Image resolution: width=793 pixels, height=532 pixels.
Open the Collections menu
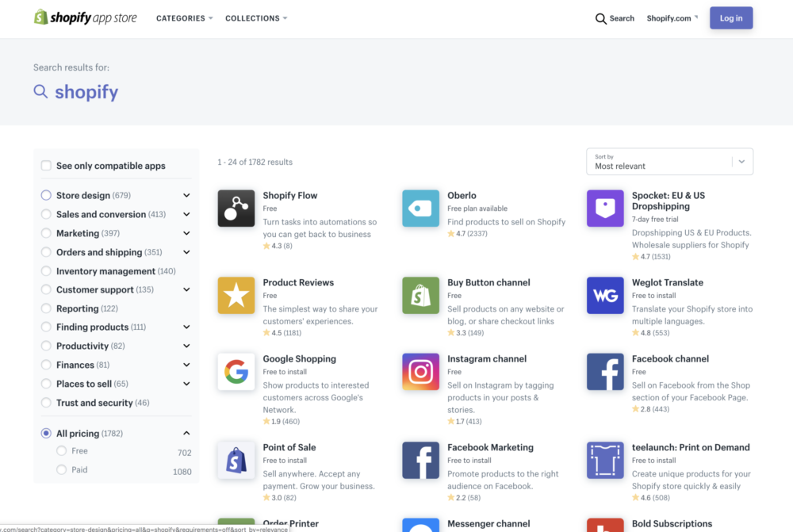click(x=255, y=18)
